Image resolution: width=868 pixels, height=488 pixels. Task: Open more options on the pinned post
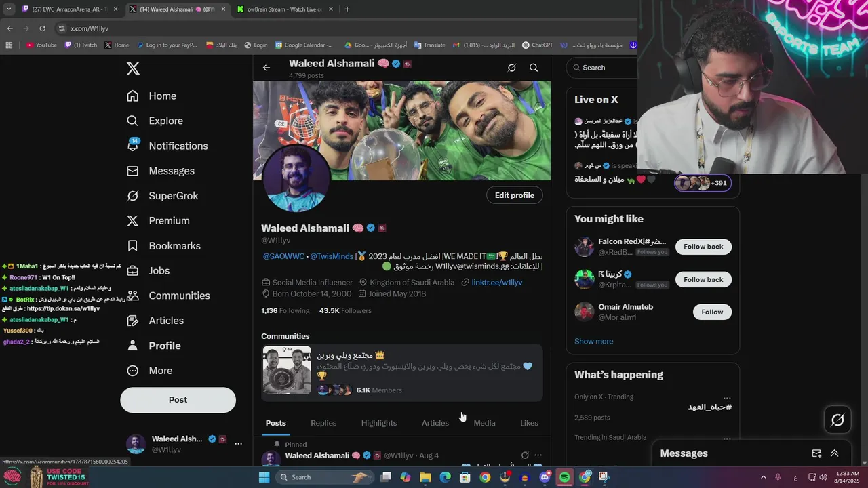click(538, 455)
